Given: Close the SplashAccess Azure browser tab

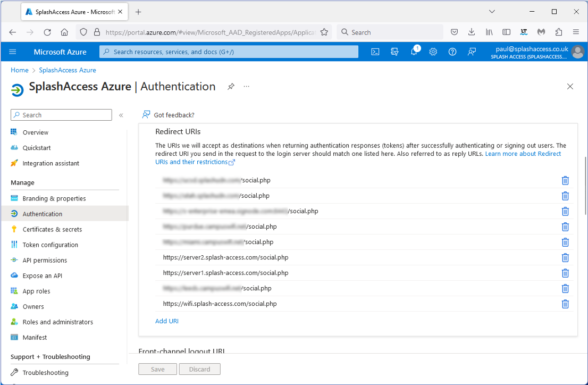Looking at the screenshot, I should click(x=120, y=12).
